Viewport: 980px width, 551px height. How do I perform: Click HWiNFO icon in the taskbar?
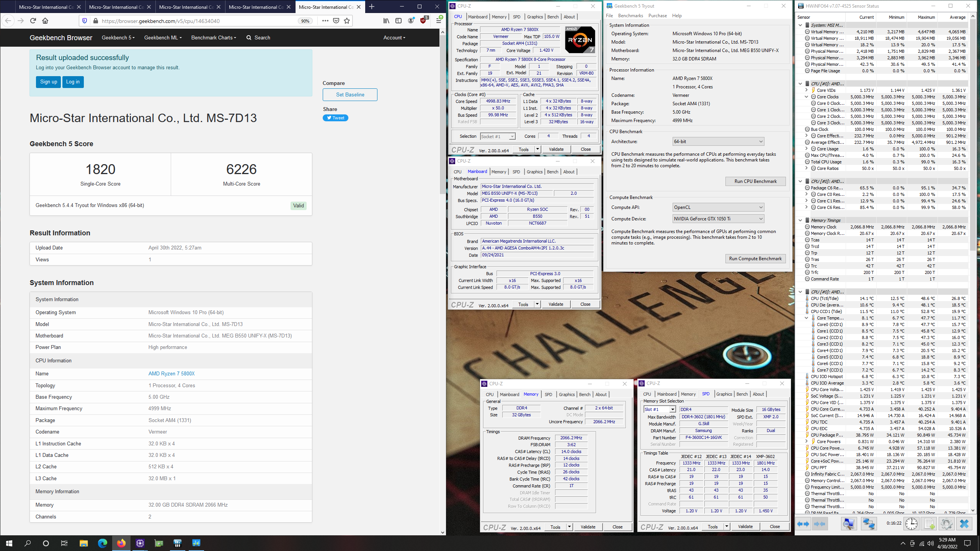tap(178, 543)
